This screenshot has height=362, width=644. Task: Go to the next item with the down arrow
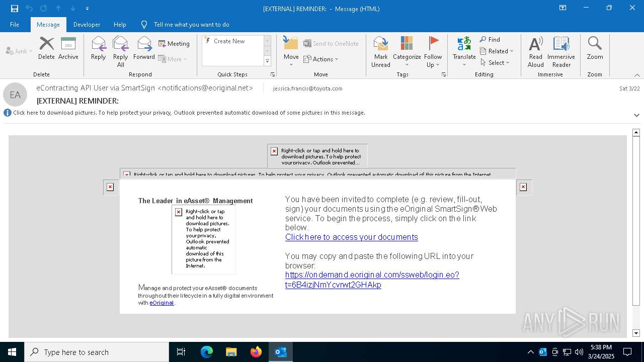point(73,9)
